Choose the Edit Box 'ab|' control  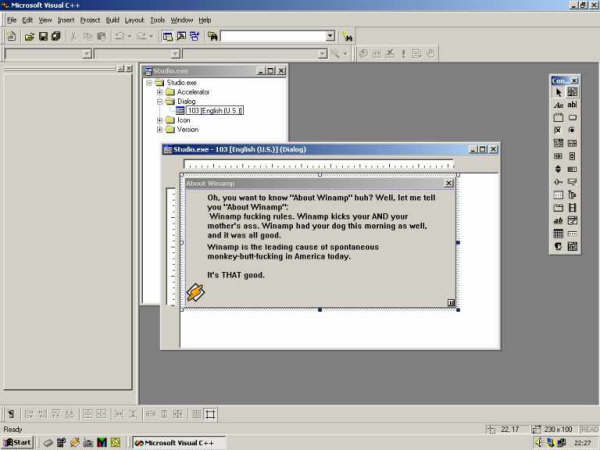point(572,105)
